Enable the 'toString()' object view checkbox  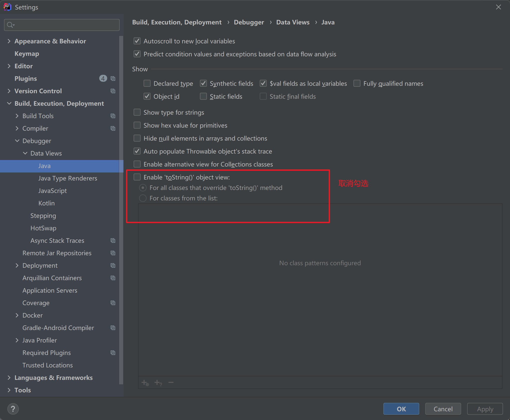[137, 177]
